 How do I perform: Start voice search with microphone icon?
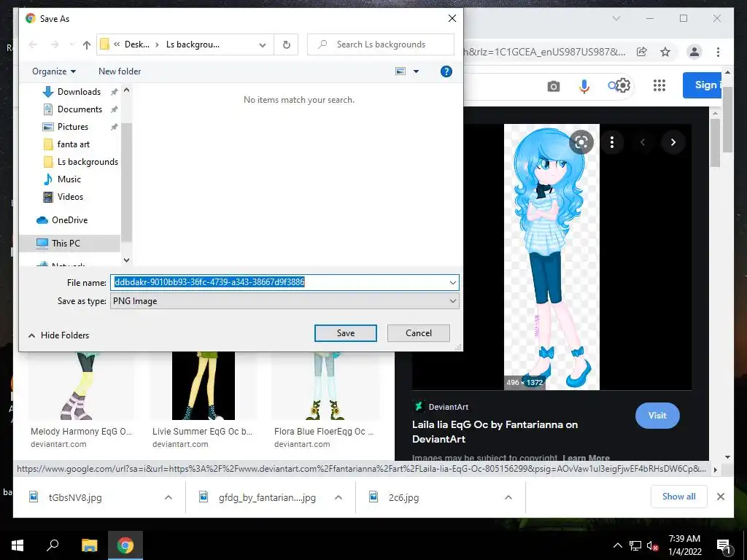[584, 86]
